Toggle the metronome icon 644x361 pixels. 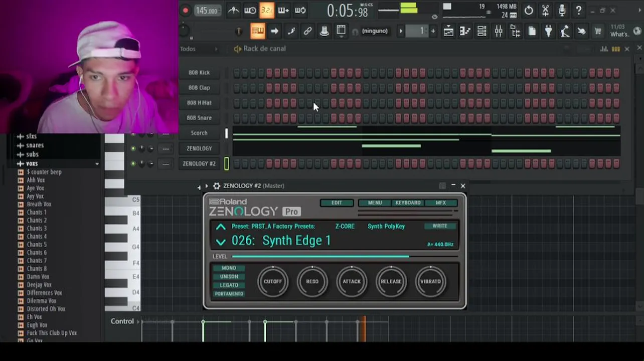point(233,10)
